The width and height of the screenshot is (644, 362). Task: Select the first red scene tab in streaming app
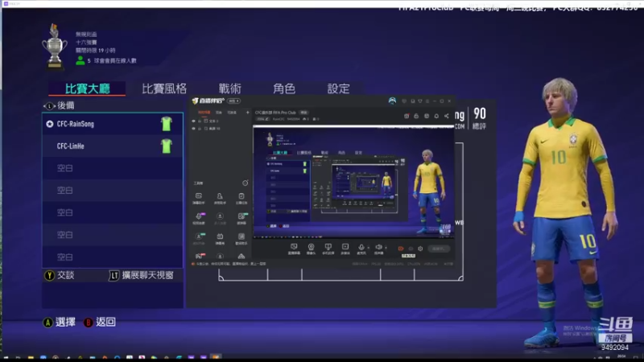(204, 113)
